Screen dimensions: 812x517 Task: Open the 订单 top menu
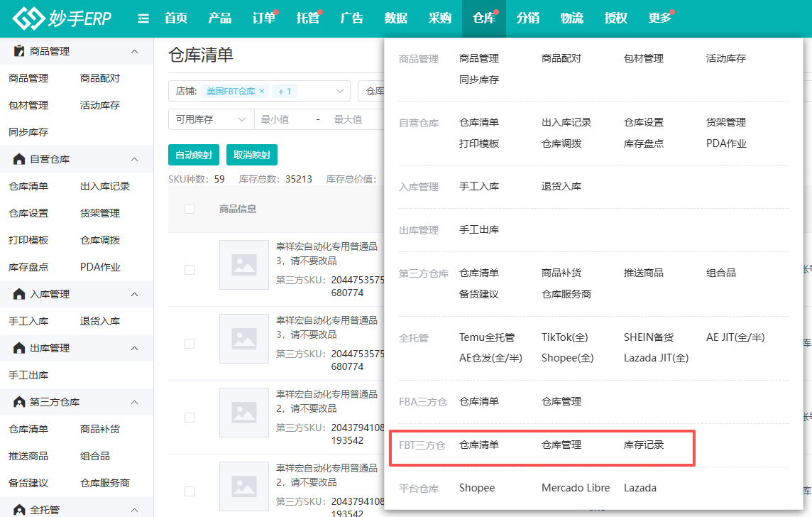pos(264,18)
